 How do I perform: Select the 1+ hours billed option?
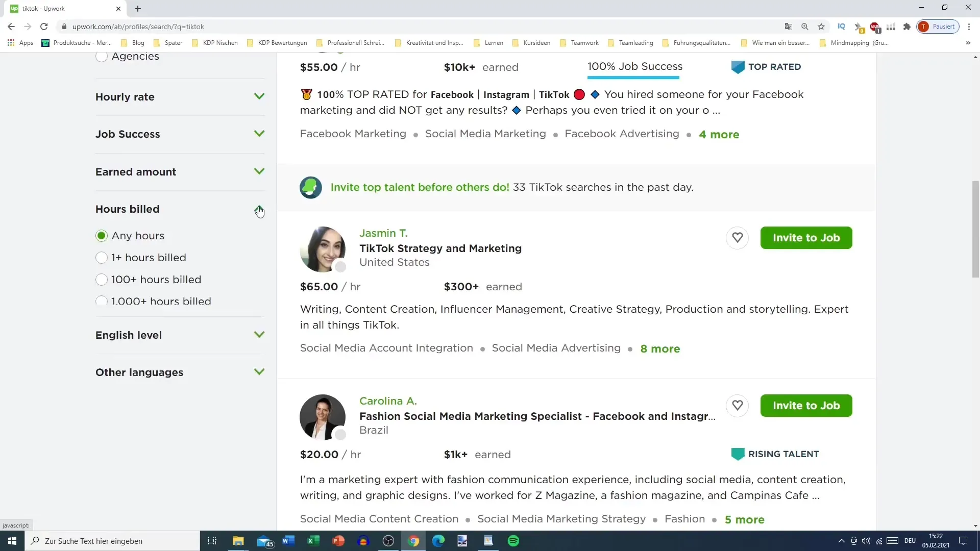[102, 258]
